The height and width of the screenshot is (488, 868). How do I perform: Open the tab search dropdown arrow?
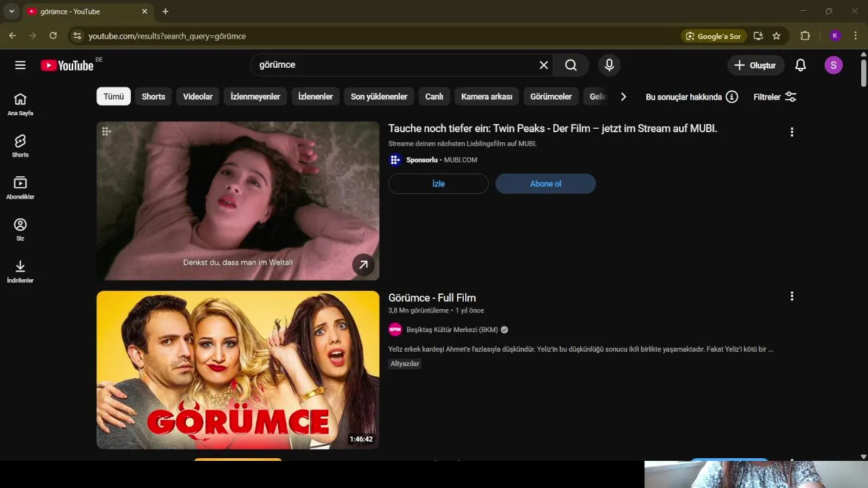tap(12, 12)
